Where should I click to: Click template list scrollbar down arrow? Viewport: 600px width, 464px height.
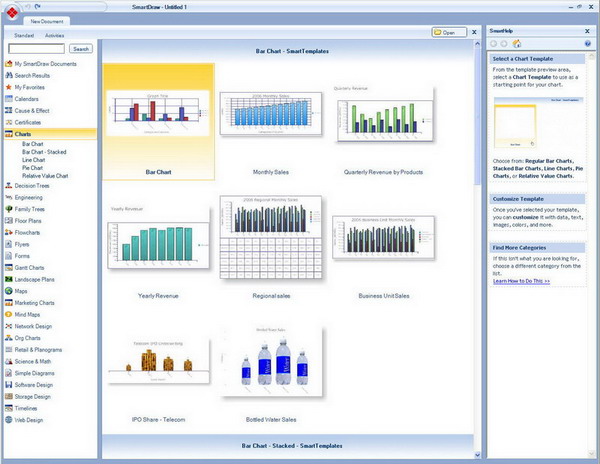(x=477, y=455)
